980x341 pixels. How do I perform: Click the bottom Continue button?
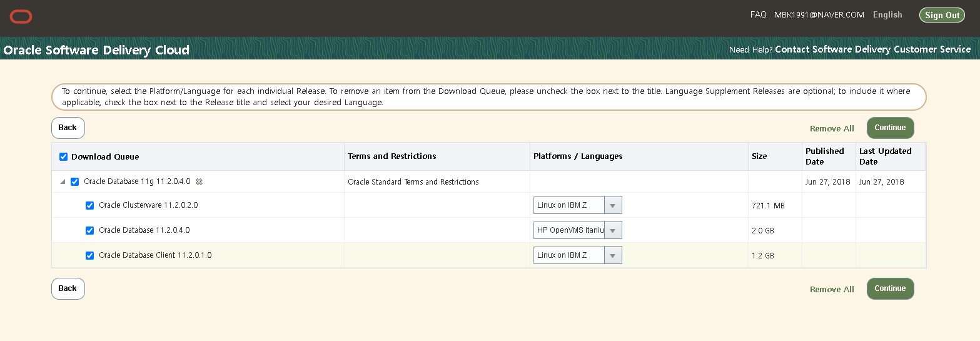click(x=890, y=288)
